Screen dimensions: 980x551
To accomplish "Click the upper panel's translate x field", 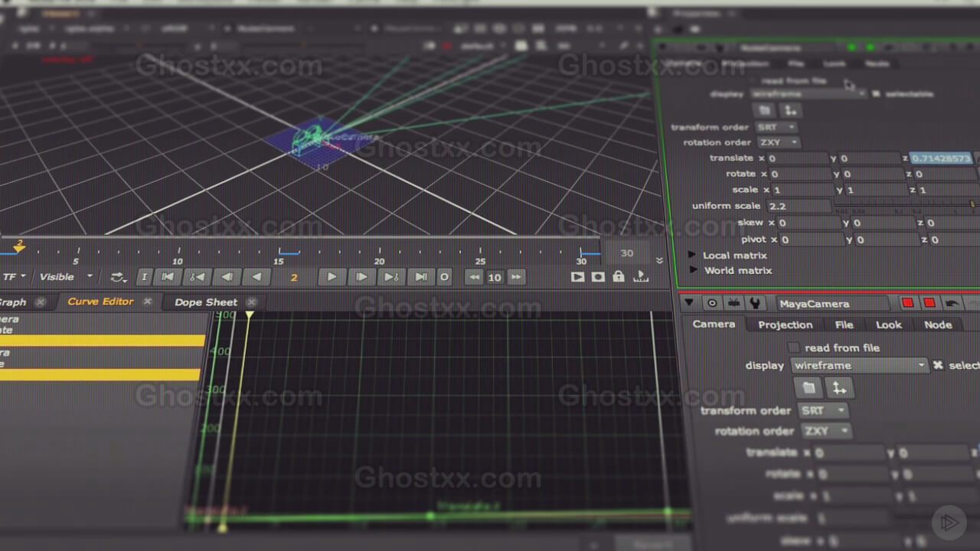I will pyautogui.click(x=798, y=158).
